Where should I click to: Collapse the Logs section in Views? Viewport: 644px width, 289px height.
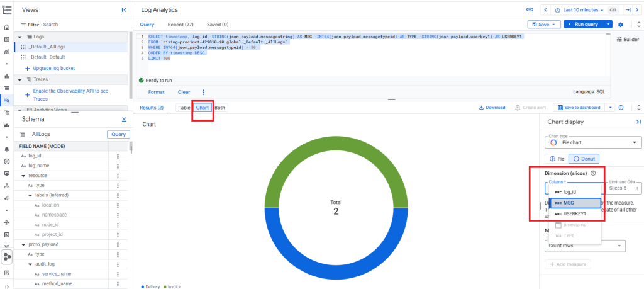pyautogui.click(x=19, y=37)
